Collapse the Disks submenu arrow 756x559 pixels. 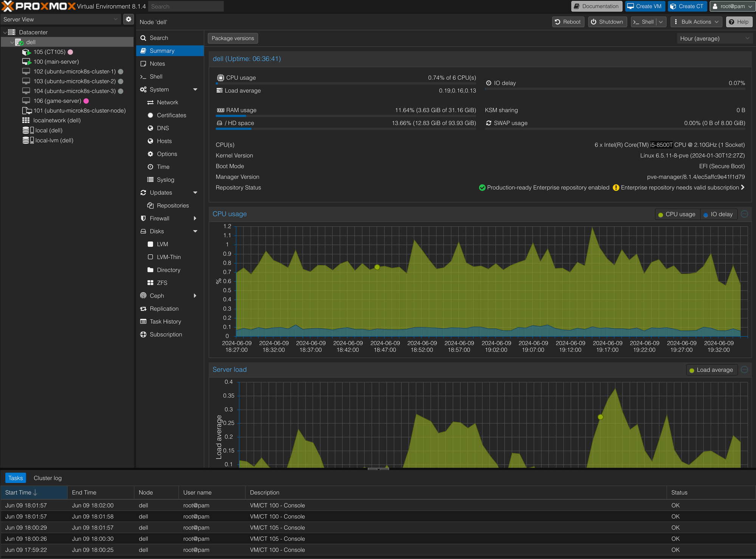[x=195, y=232]
